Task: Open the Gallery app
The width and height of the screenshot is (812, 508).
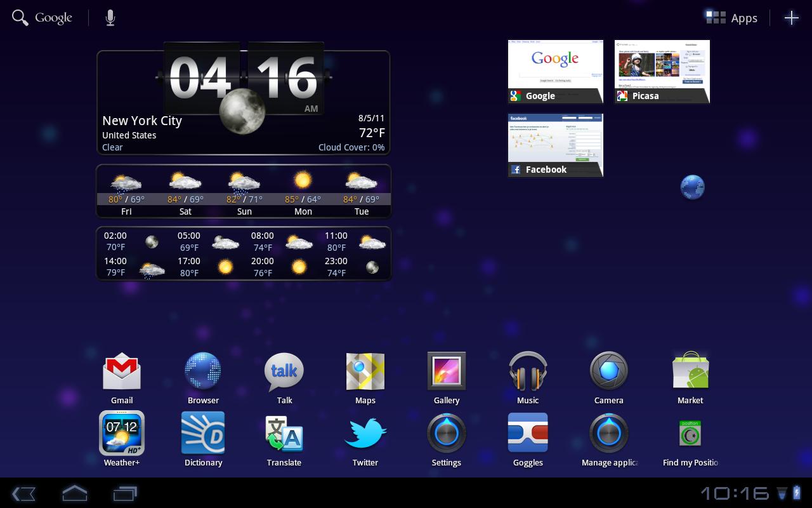Action: [x=447, y=378]
